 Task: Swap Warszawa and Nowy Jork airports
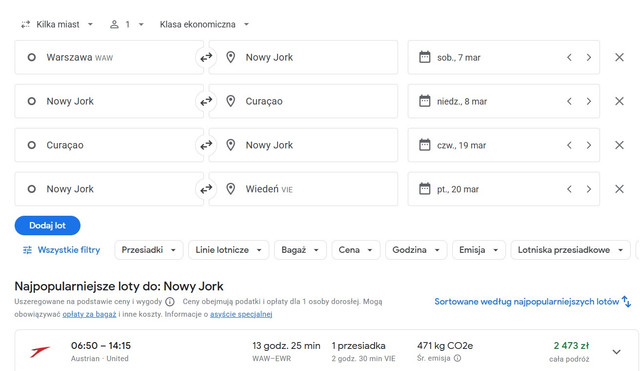(206, 58)
